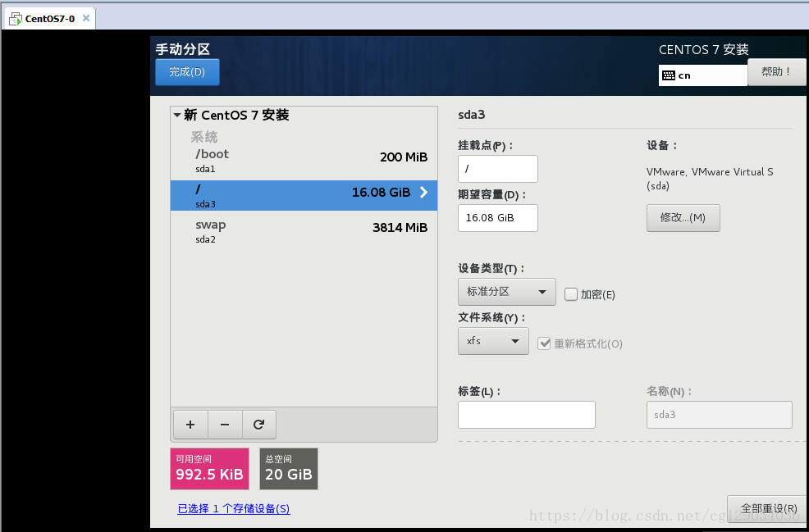Click the 总空间 20 GiB box
Image resolution: width=809 pixels, height=532 pixels.
(289, 469)
